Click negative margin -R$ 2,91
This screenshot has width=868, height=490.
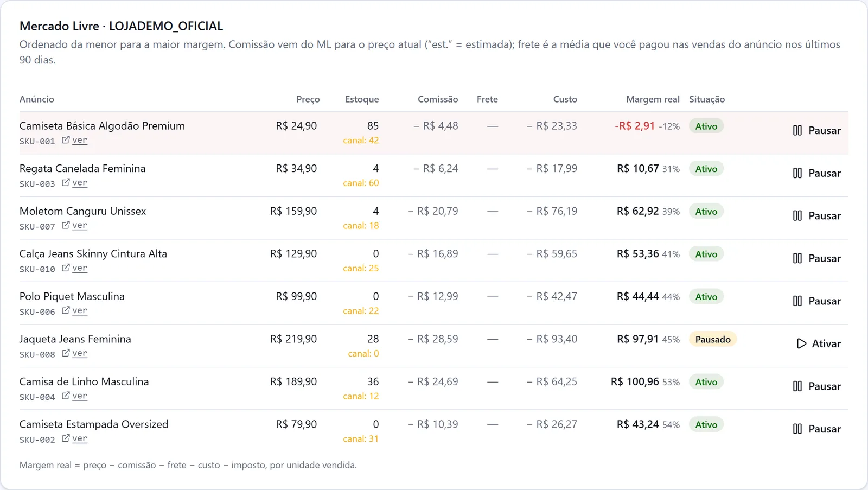[x=635, y=126]
